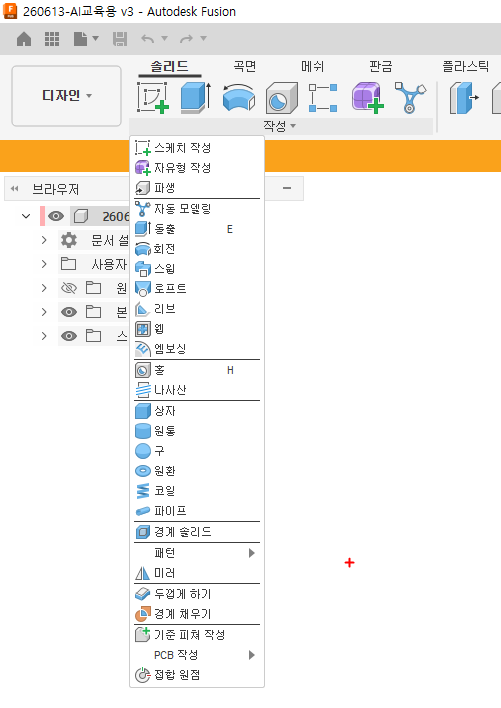Click the Automated Modeling toolbar icon
The width and height of the screenshot is (501, 708).
[x=410, y=97]
